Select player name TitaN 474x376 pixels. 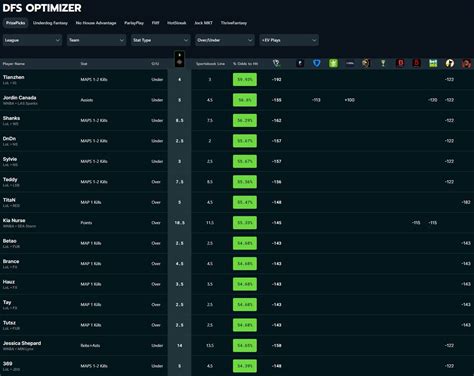tap(9, 200)
